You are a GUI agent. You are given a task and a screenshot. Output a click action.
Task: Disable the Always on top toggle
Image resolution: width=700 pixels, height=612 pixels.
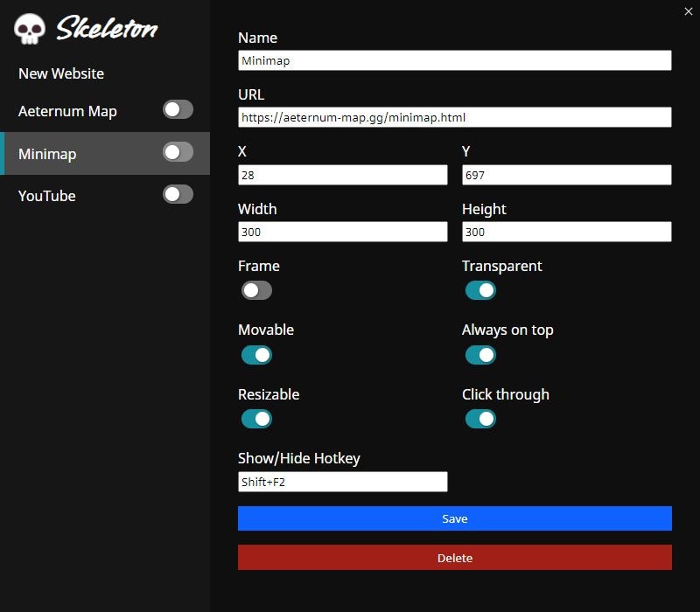coord(480,354)
